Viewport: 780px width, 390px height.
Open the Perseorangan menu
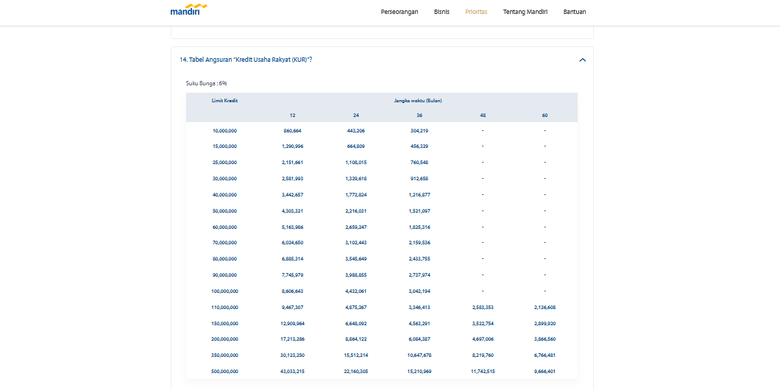[x=399, y=11]
